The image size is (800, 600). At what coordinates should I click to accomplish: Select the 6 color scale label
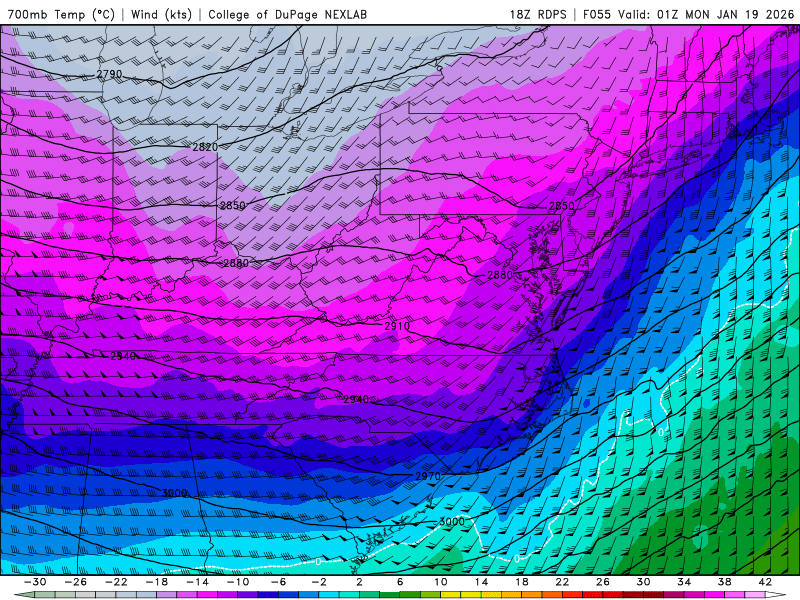coord(400,582)
